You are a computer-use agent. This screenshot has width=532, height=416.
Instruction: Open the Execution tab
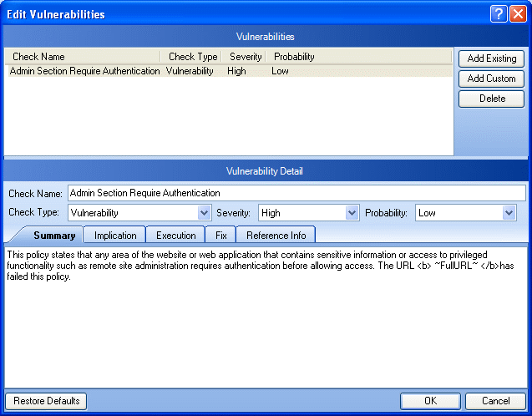pos(176,236)
